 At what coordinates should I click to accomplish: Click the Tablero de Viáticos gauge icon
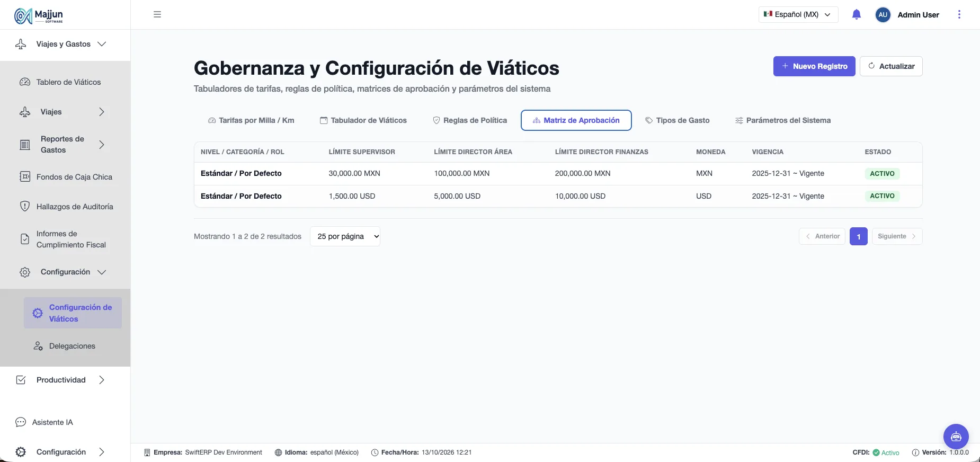[x=25, y=82]
